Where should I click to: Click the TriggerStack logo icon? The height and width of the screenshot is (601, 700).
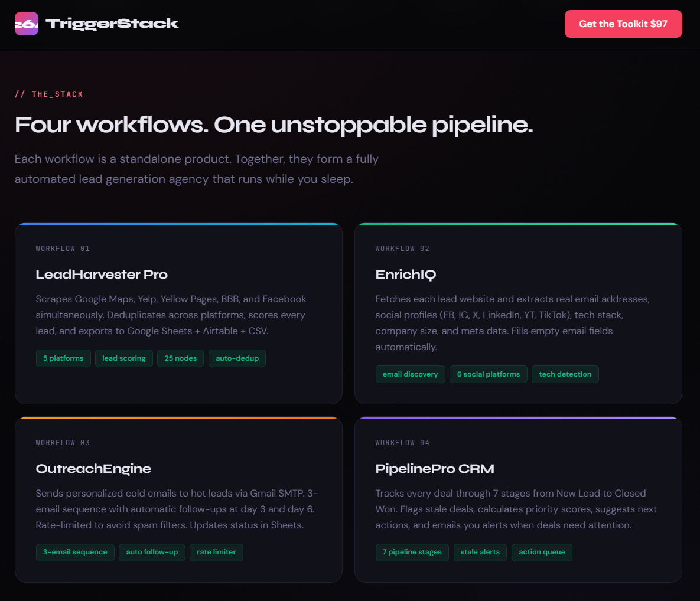coord(27,24)
